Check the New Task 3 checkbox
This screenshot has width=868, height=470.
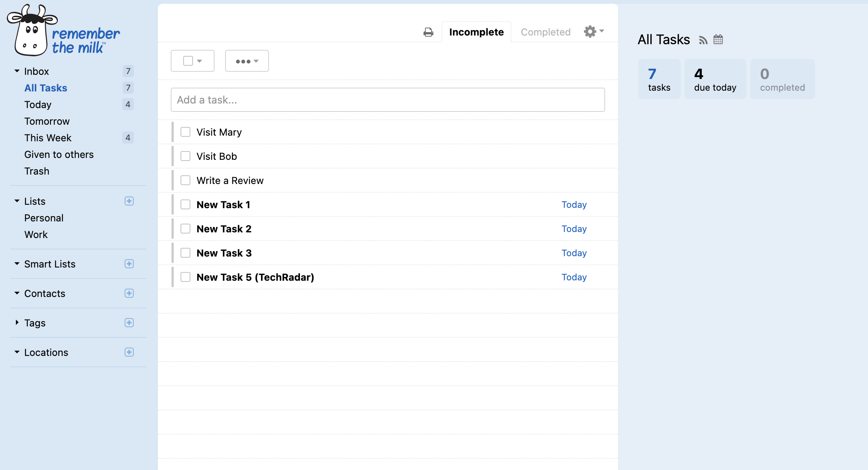[185, 253]
